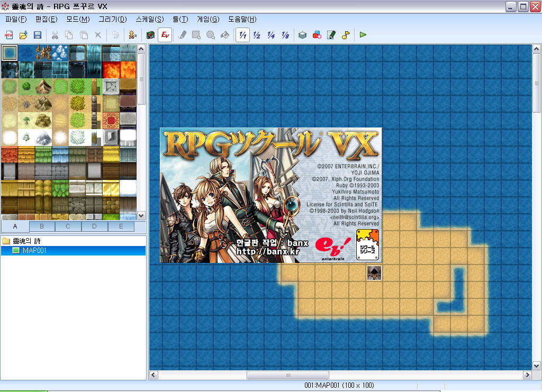Switch to tileset tab C
Viewport: 542px width, 392px height.
[x=68, y=226]
